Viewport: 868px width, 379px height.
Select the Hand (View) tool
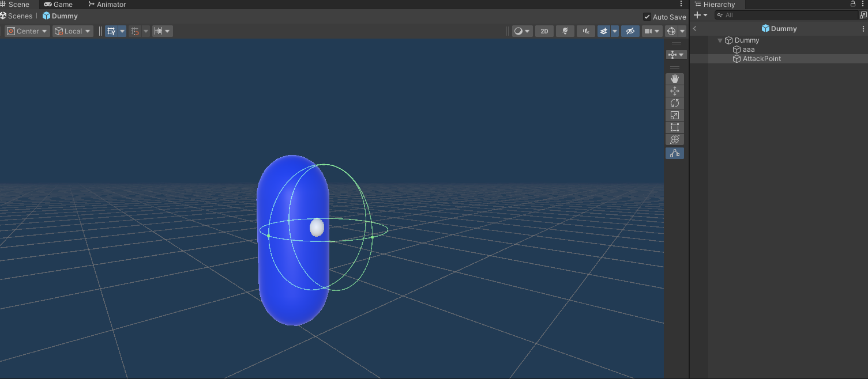[x=675, y=79]
